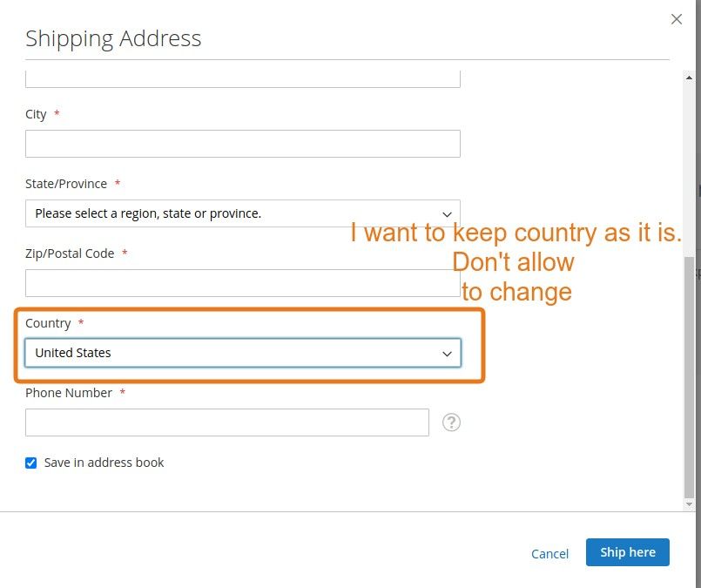701x588 pixels.
Task: Click the scrollbar's down arrow
Action: (690, 504)
